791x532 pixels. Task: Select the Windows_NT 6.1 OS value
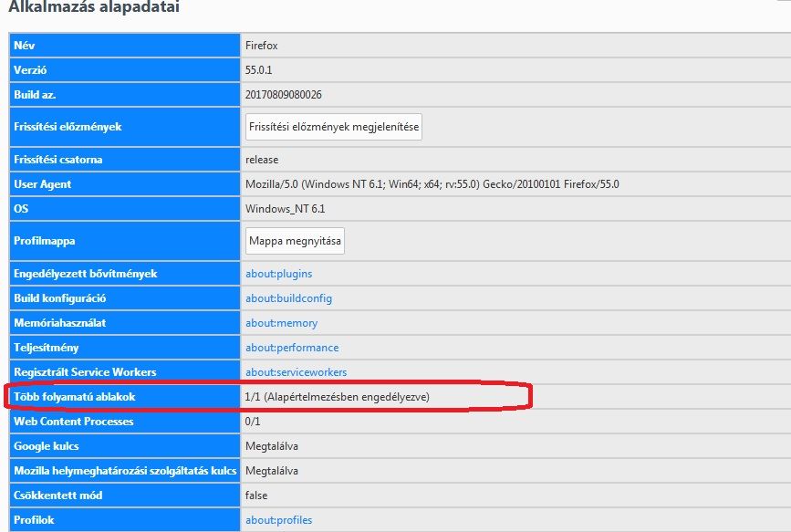pos(285,209)
